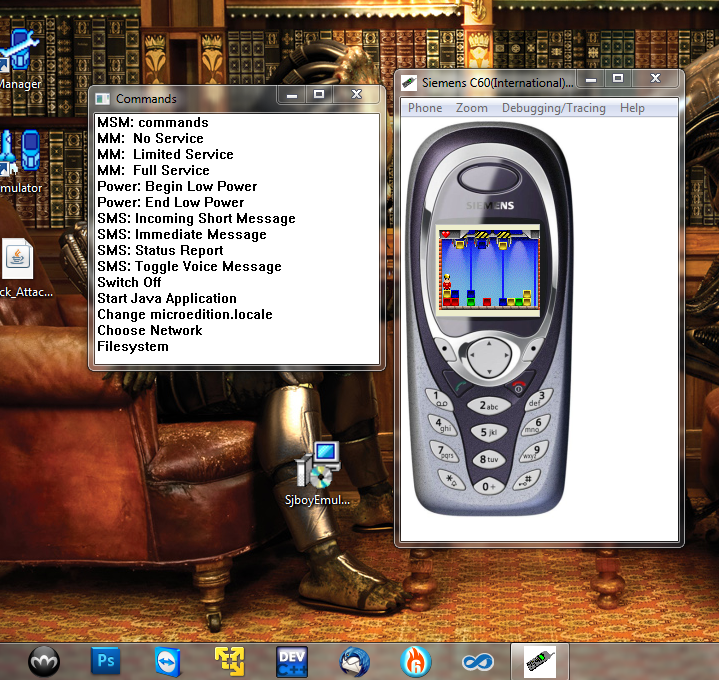The image size is (719, 680).
Task: Open the flame taskbar app
Action: point(415,662)
